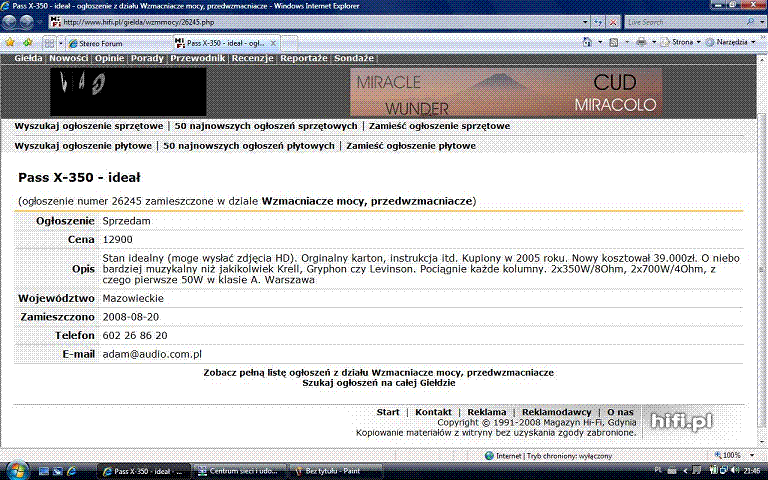The image size is (768, 480).
Task: Click the Refresh page icon
Action: [x=598, y=22]
